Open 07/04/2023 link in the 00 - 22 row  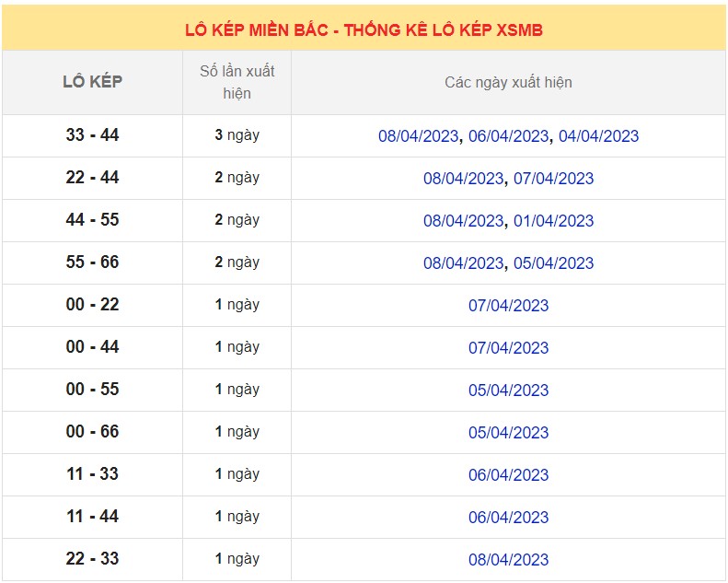tap(508, 306)
